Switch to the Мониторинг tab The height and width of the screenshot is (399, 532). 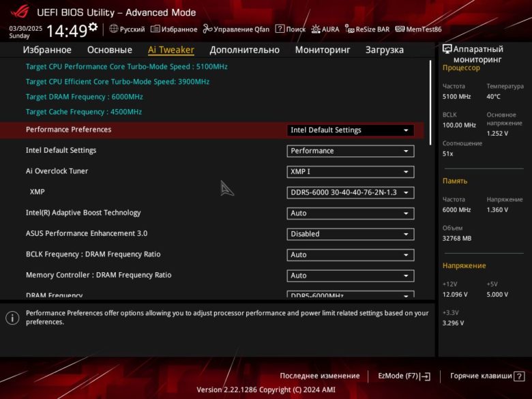(323, 50)
